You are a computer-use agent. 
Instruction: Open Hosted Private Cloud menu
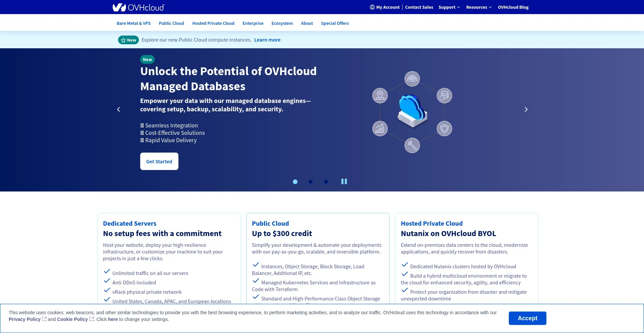tap(213, 23)
